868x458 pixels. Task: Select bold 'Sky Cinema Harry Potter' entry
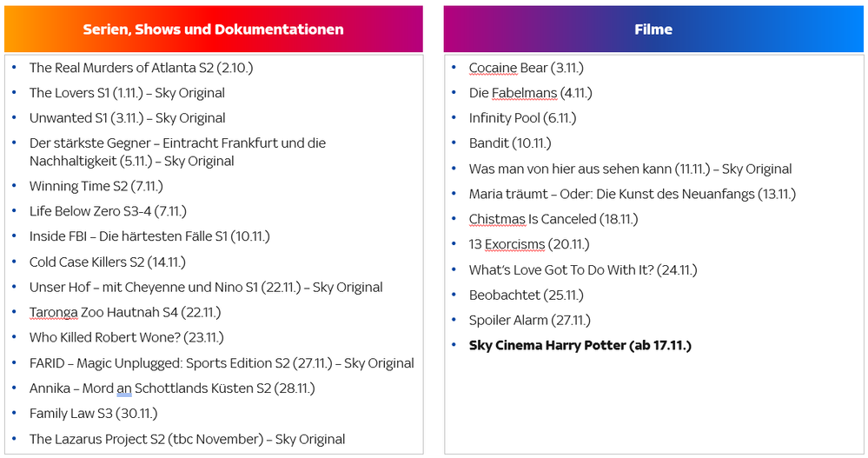click(x=580, y=346)
